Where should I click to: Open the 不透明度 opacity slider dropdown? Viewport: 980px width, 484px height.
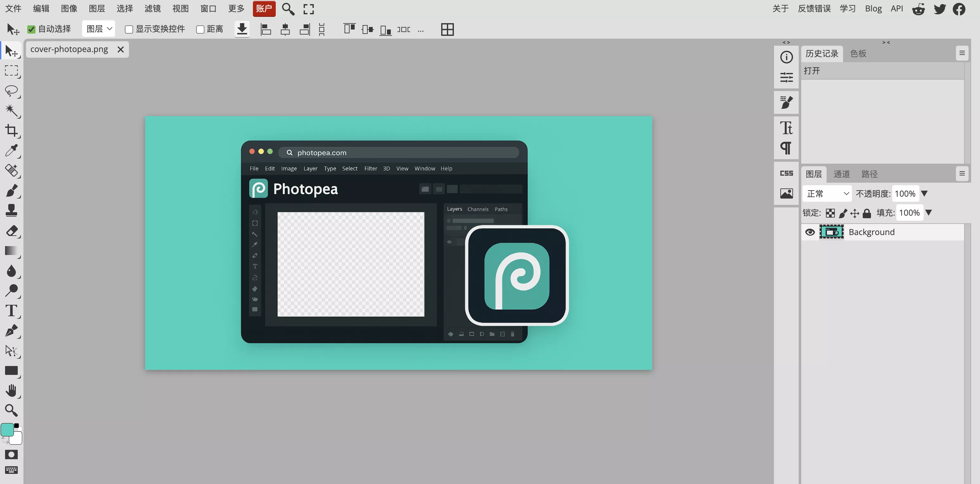pos(925,193)
